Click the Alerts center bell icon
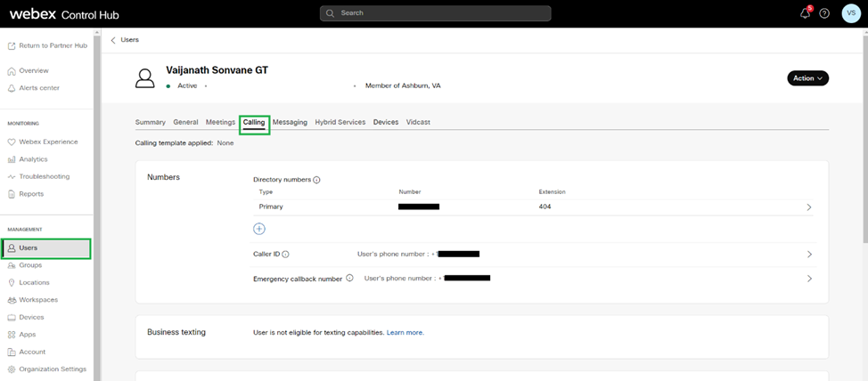 tap(12, 88)
